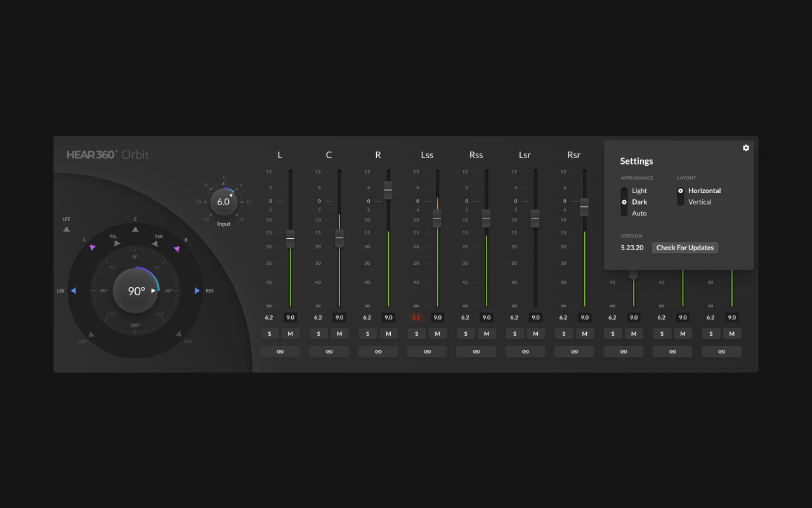Click the red 1.1 value under the Lss fader
Viewport: 812px width, 508px height.
416,317
